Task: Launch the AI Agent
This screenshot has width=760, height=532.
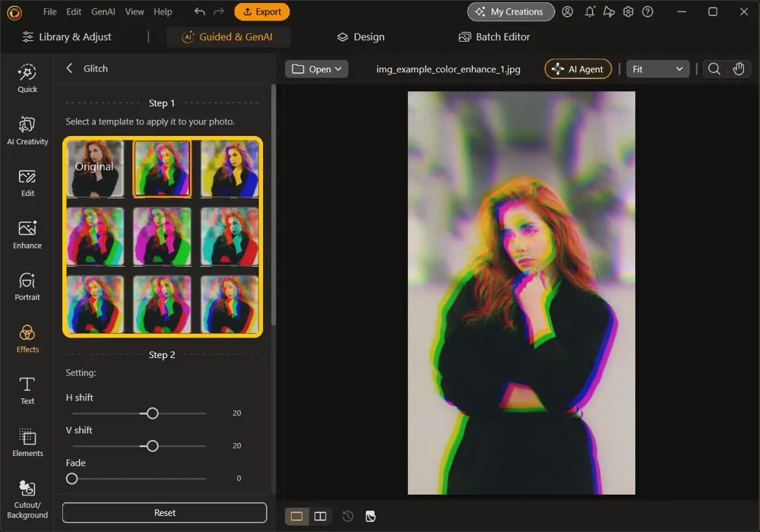Action: (x=578, y=69)
